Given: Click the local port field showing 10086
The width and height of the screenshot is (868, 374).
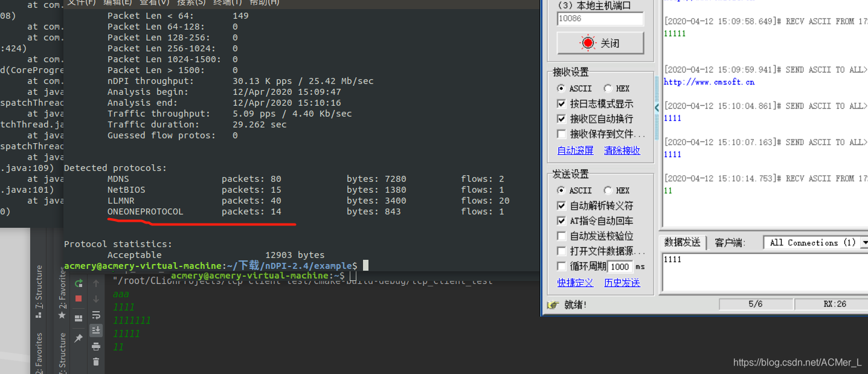Looking at the screenshot, I should 600,19.
